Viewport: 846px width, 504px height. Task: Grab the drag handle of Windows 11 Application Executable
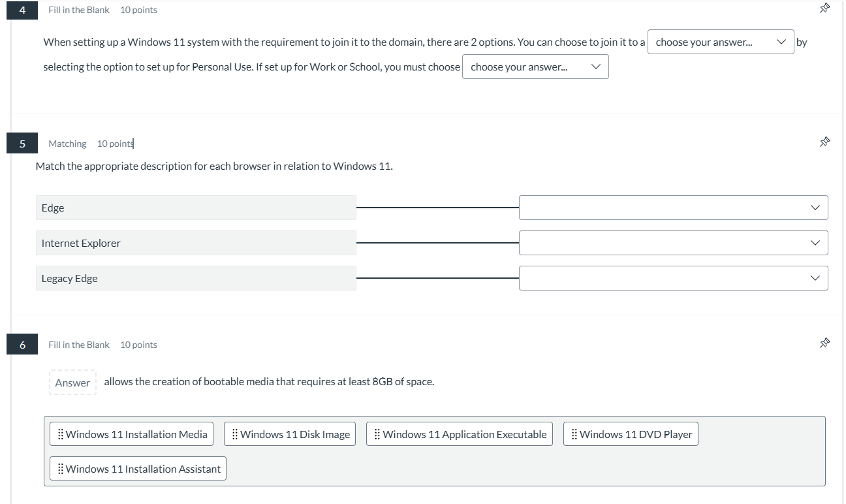click(x=377, y=434)
